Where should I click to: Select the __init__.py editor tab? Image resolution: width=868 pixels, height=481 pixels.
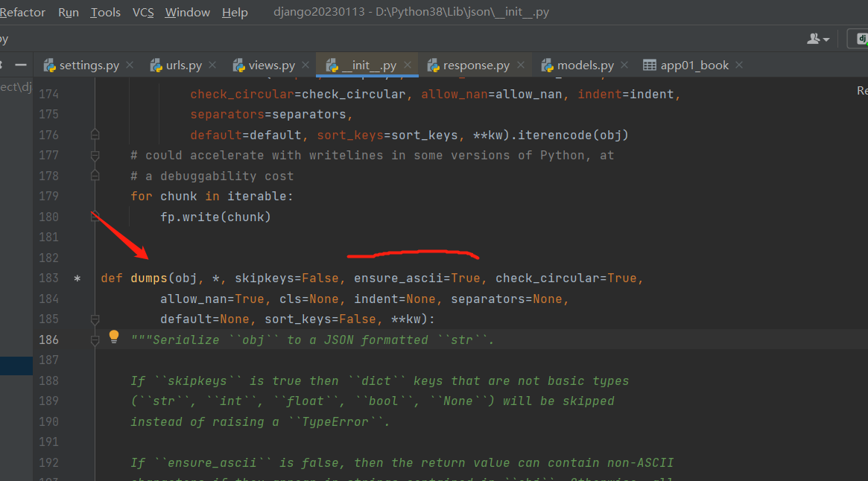click(369, 66)
